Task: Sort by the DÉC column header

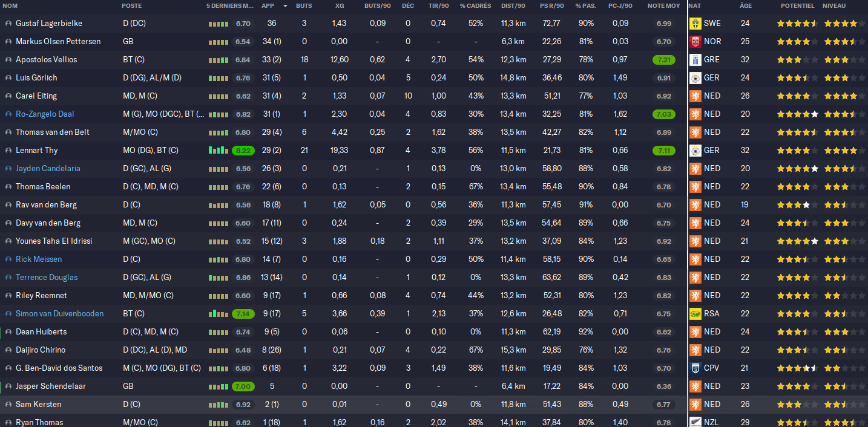Action: (x=408, y=5)
